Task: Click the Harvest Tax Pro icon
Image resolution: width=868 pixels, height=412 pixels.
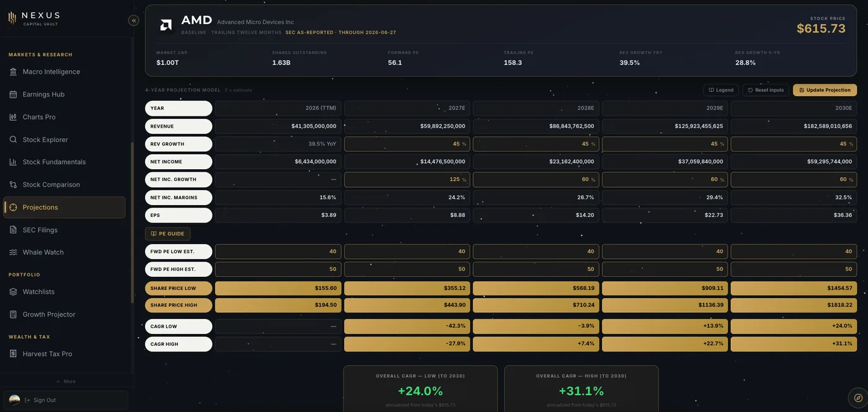Action: pyautogui.click(x=13, y=354)
